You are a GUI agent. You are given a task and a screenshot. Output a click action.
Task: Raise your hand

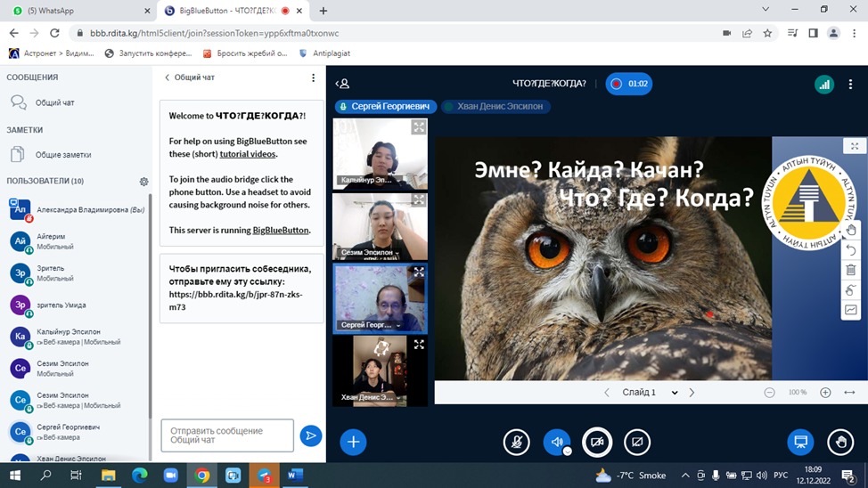[839, 442]
